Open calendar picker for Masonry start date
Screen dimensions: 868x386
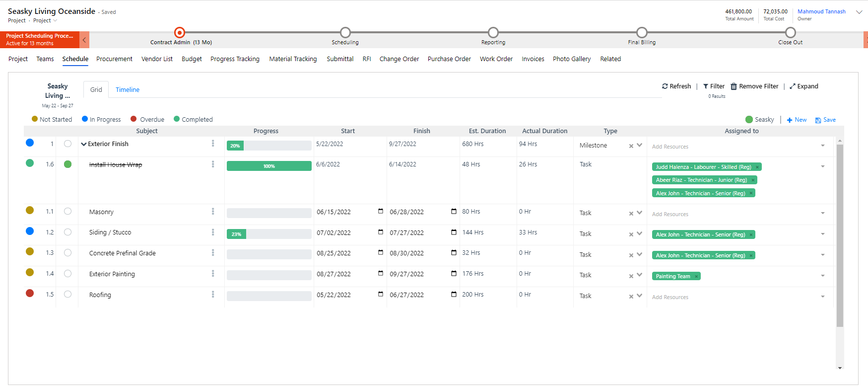pyautogui.click(x=381, y=211)
